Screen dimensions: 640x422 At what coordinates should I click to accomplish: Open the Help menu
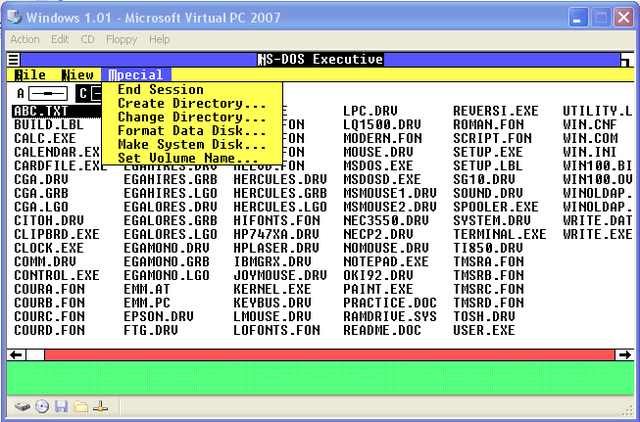[160, 39]
